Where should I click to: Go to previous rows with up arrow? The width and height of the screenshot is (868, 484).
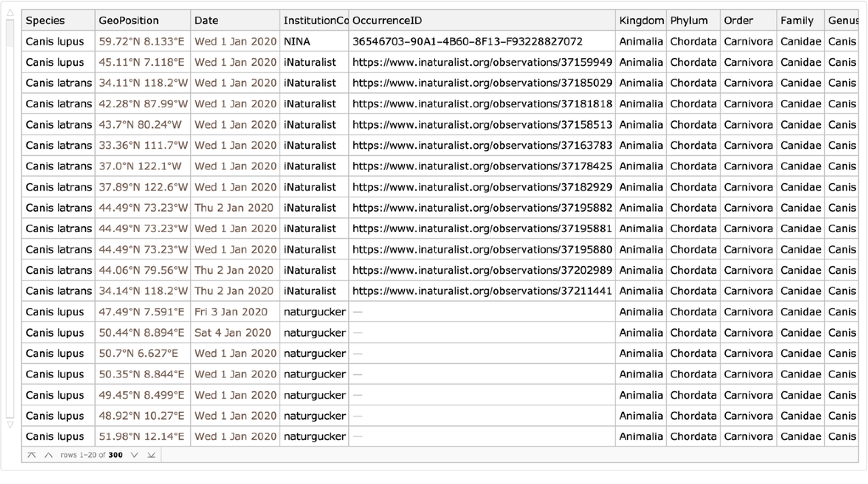[48, 455]
